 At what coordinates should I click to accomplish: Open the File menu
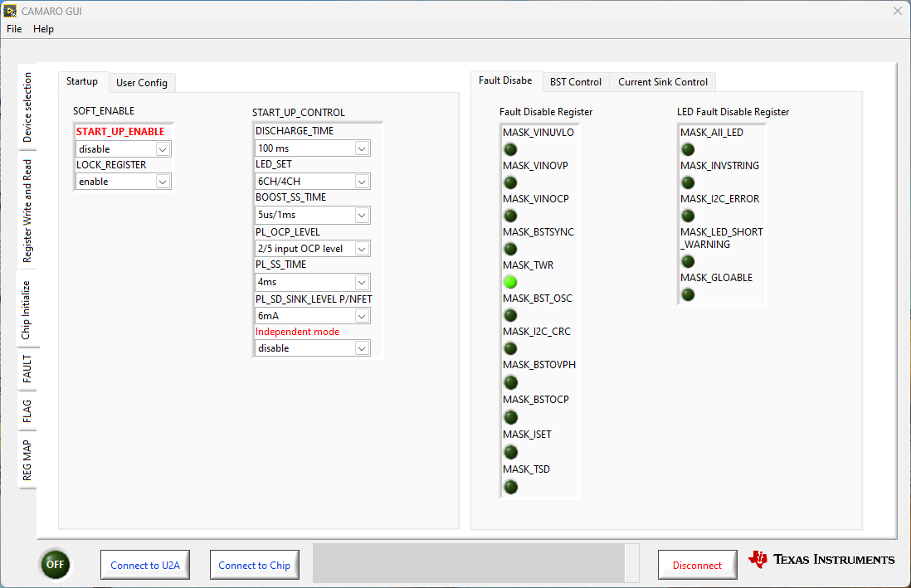14,29
